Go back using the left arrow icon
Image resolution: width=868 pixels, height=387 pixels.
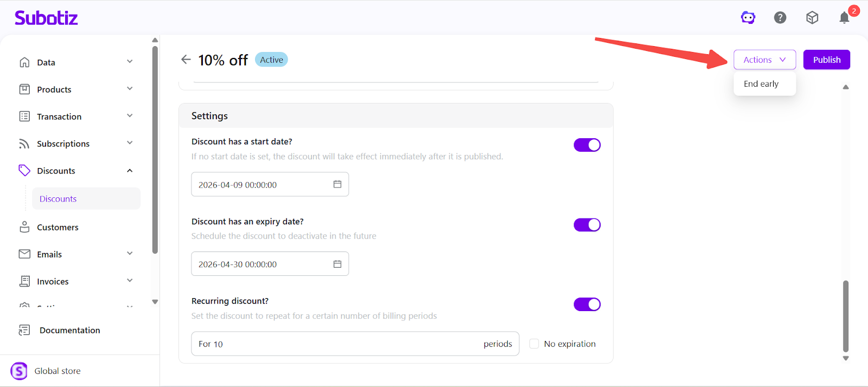point(186,60)
